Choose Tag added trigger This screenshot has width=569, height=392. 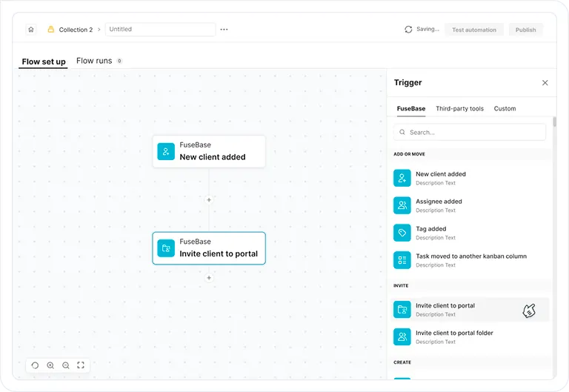click(x=470, y=233)
